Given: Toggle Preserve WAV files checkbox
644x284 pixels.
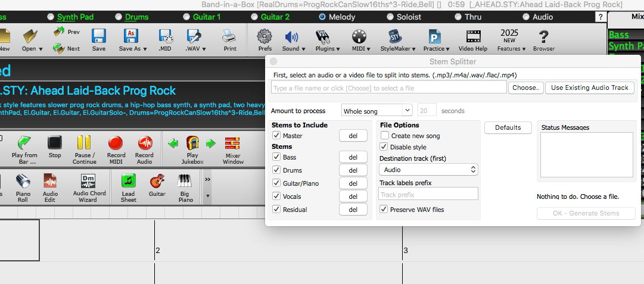Looking at the screenshot, I should click(384, 210).
